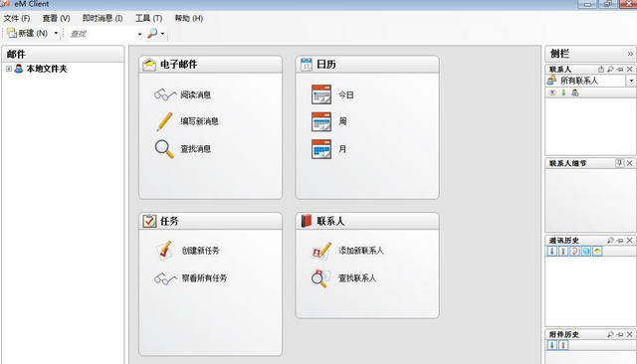Click the search icon in 通讯历史 header

pyautogui.click(x=610, y=241)
